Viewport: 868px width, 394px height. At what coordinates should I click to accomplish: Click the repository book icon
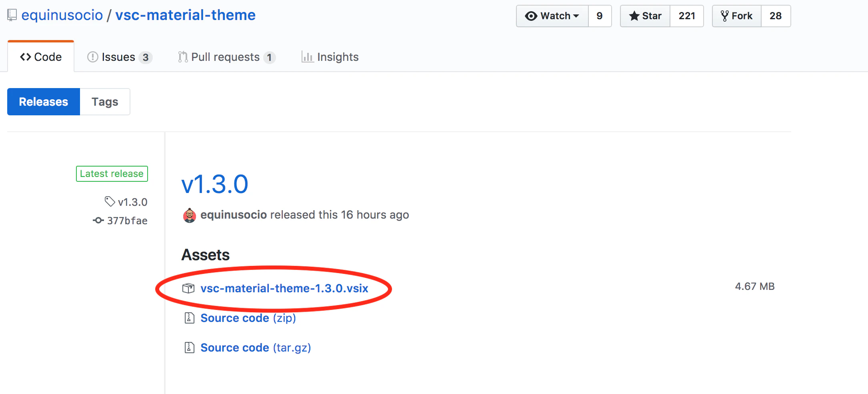tap(12, 15)
